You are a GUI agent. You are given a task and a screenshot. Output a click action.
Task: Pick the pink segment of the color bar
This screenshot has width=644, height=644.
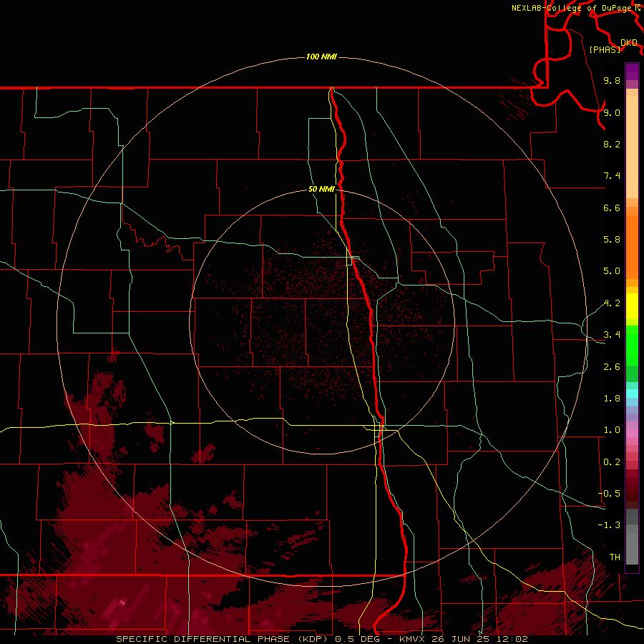(x=632, y=434)
